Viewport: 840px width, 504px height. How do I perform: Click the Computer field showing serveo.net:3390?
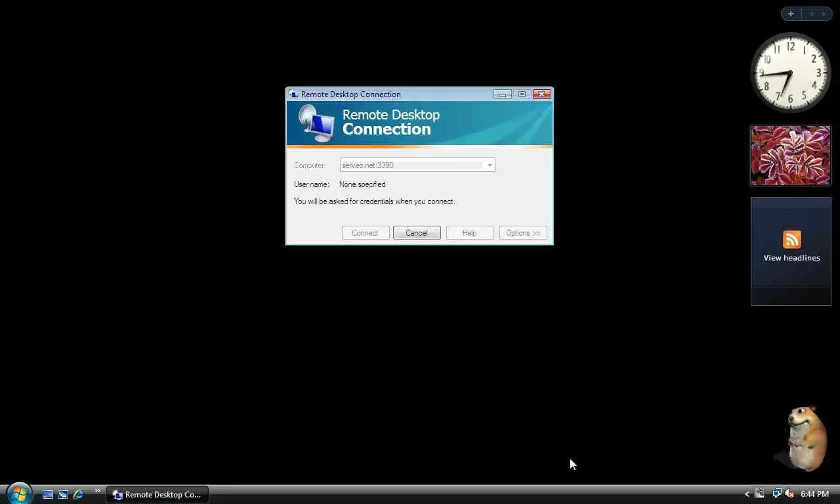417,165
